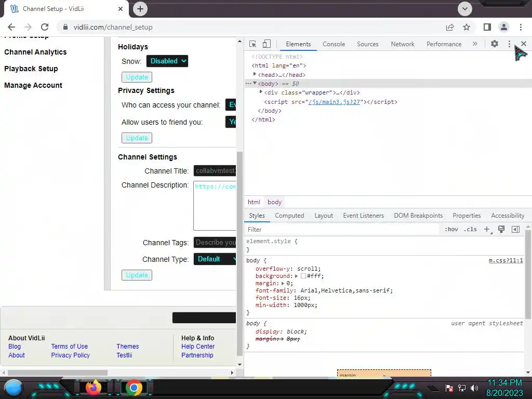
Task: Focus the Channel Tags field
Action: tap(215, 242)
